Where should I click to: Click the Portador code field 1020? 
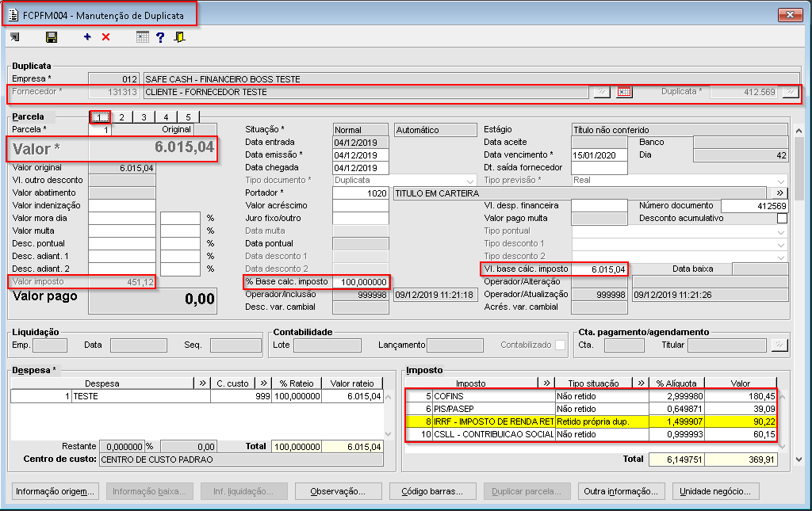pos(361,193)
